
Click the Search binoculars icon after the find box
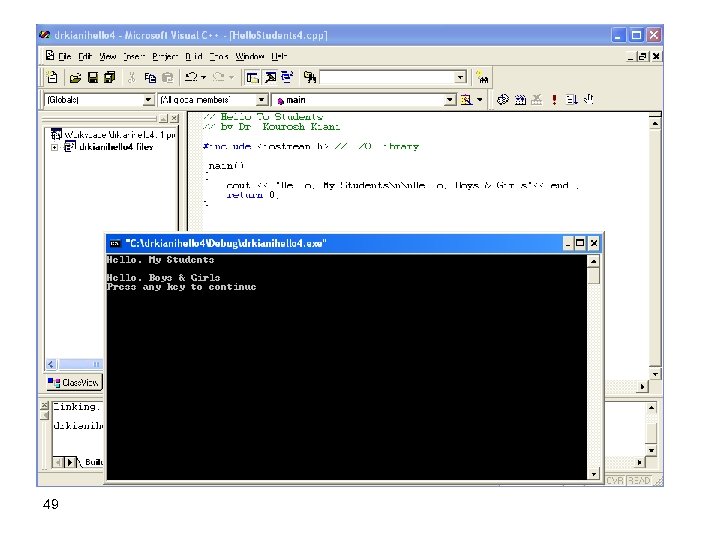click(x=482, y=77)
